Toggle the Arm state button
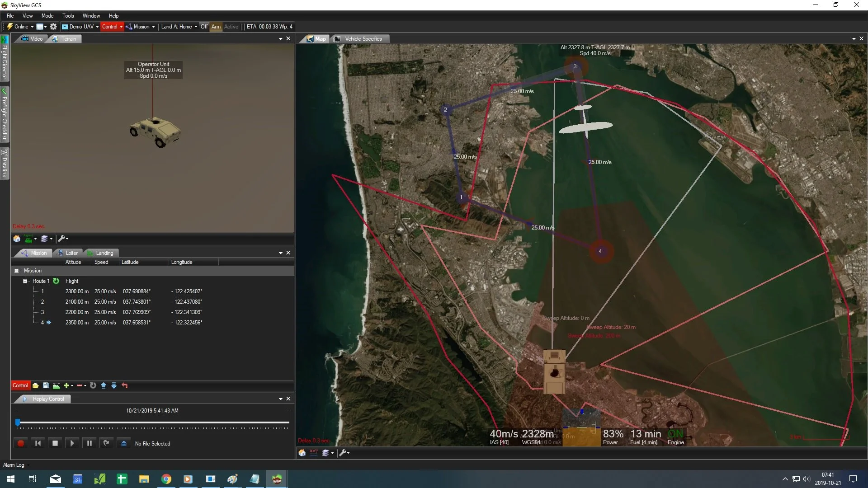Viewport: 868px width, 488px height. click(216, 27)
